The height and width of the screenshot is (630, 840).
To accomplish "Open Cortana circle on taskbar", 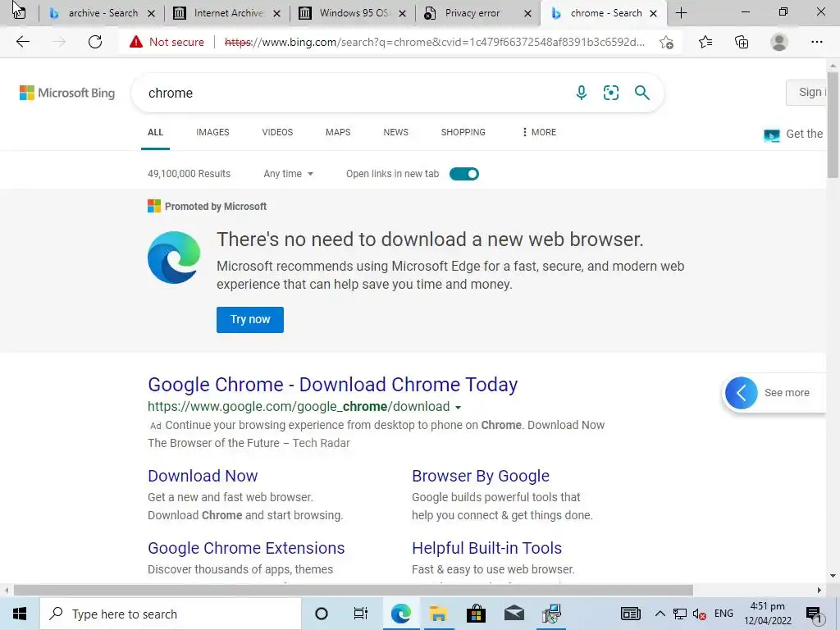I will [322, 614].
